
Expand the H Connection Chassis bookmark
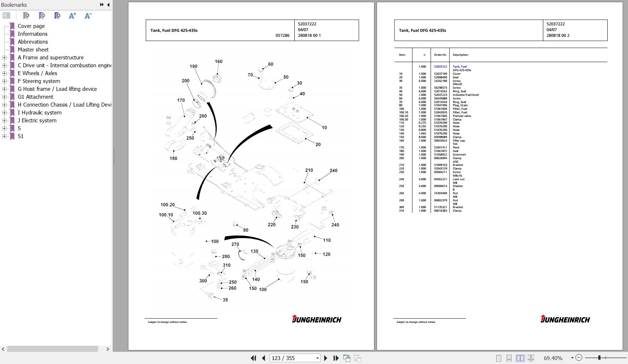coord(4,105)
